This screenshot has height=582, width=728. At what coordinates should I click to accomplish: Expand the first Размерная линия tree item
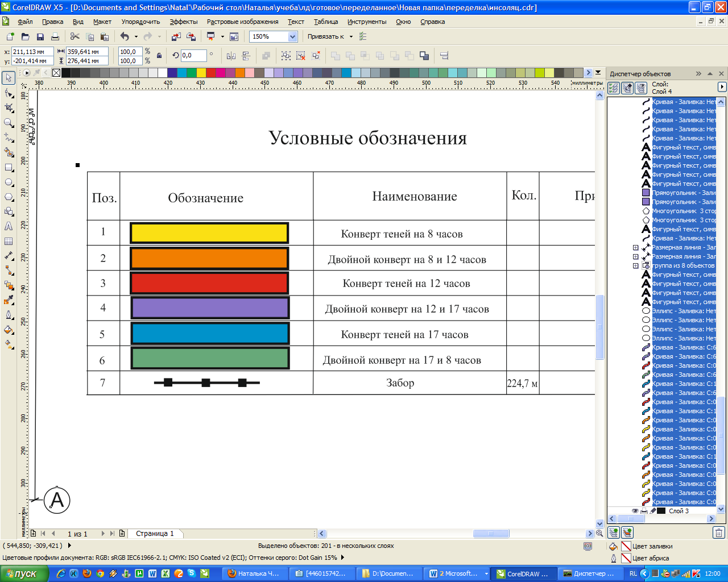(635, 248)
